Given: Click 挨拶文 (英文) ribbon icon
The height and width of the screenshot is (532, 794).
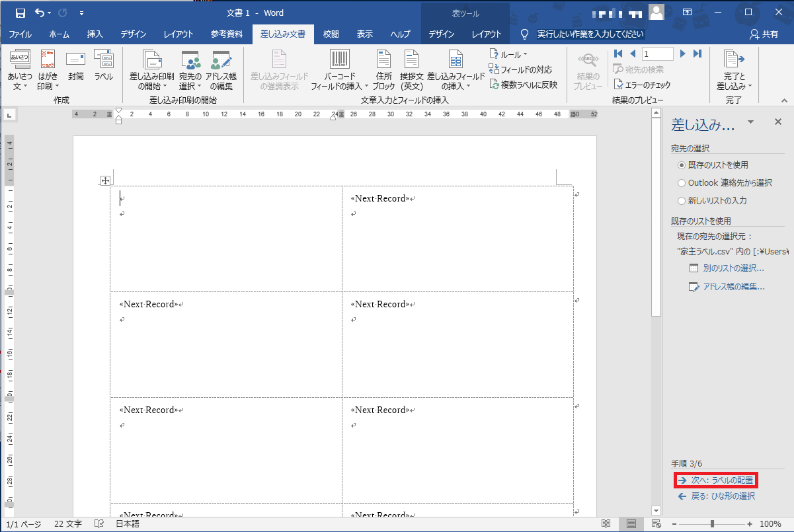Looking at the screenshot, I should pyautogui.click(x=412, y=71).
